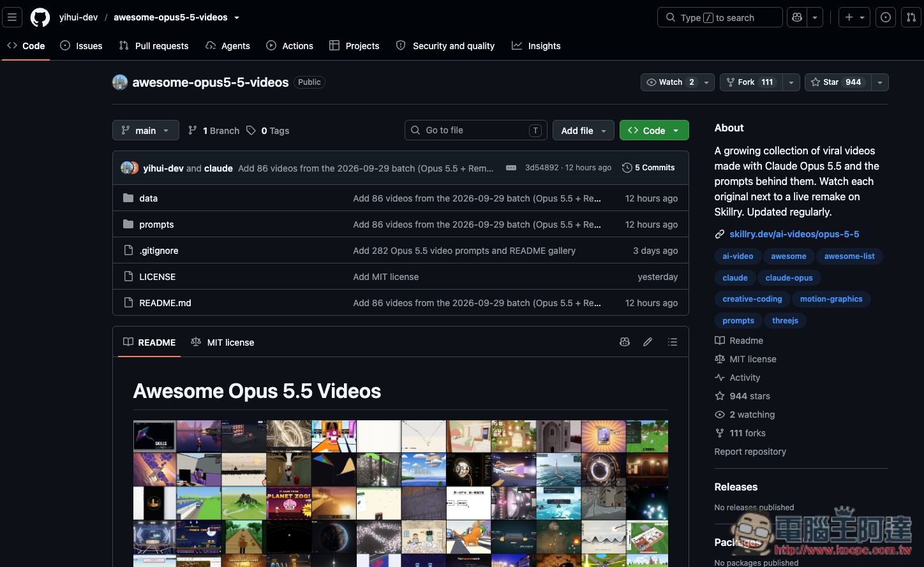Screen dimensions: 924x567
Task: Open the Copilot chat icon in header
Action: [x=797, y=17]
